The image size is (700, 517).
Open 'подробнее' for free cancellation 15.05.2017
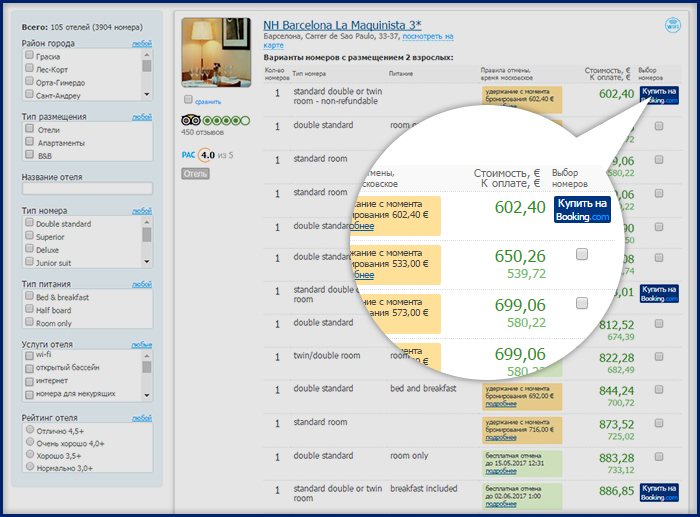pos(501,471)
